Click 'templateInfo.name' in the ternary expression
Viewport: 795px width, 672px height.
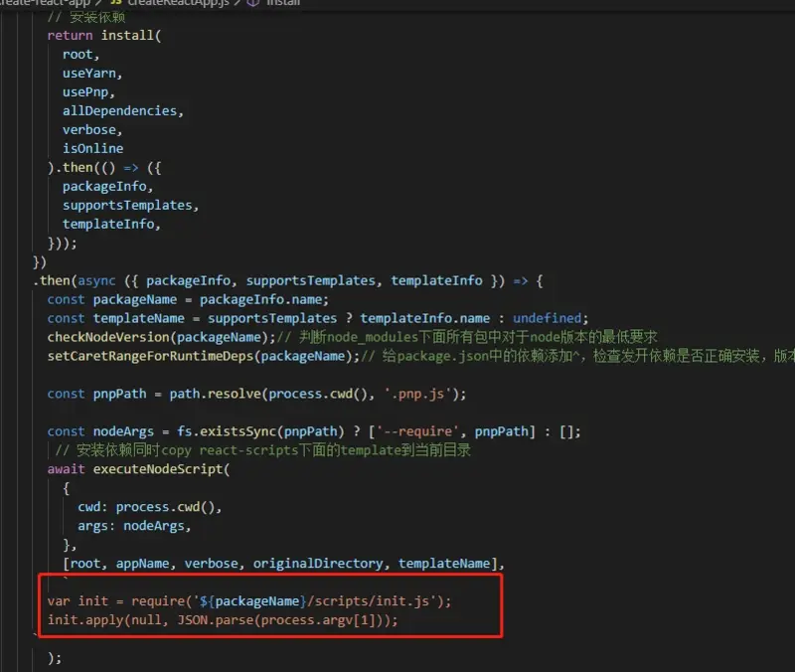pos(425,318)
